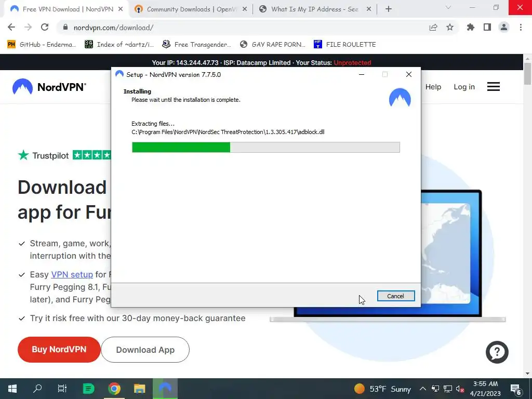Open the Chrome profile avatar

click(x=504, y=28)
